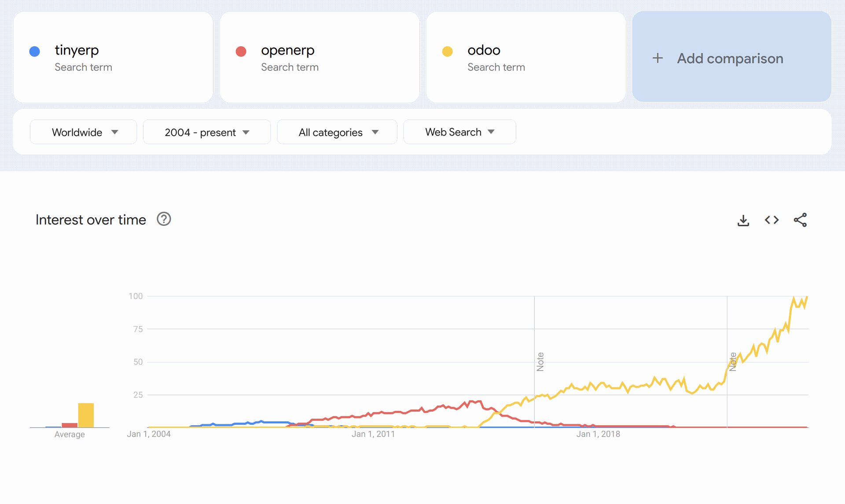Edit the tinyerp search term
This screenshot has width=845, height=504.
[113, 57]
